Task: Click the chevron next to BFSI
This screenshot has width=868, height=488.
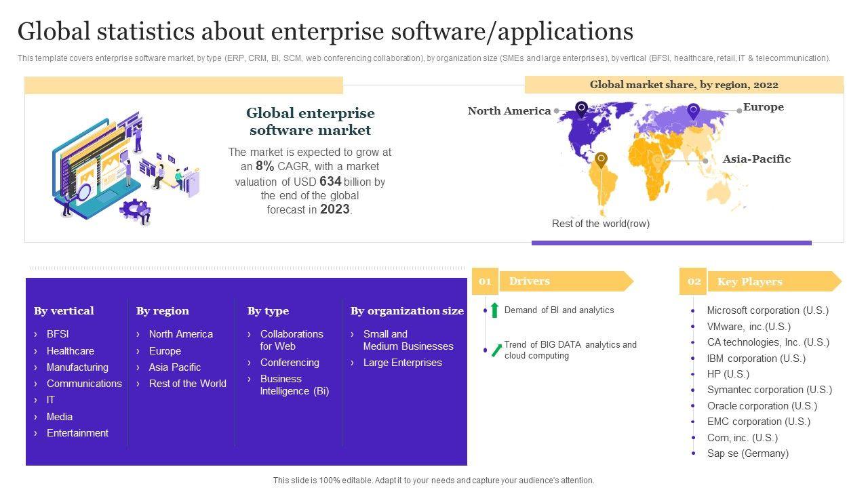Action: [36, 334]
